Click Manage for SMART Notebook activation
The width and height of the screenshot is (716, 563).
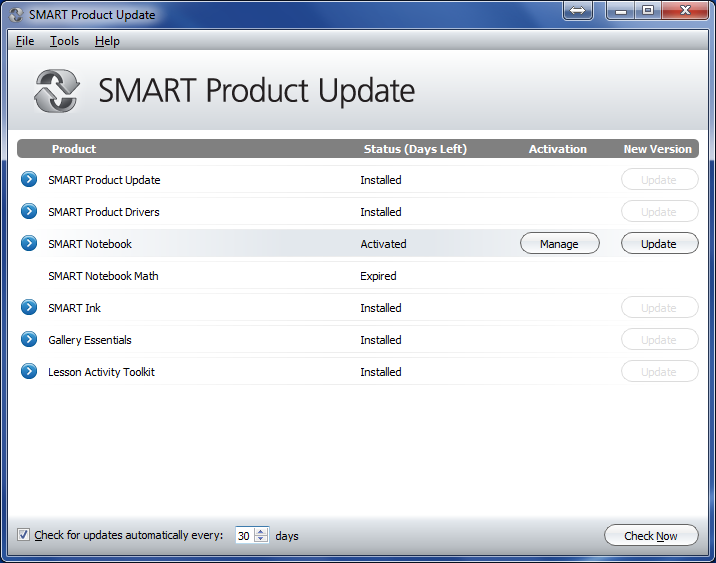coord(559,243)
